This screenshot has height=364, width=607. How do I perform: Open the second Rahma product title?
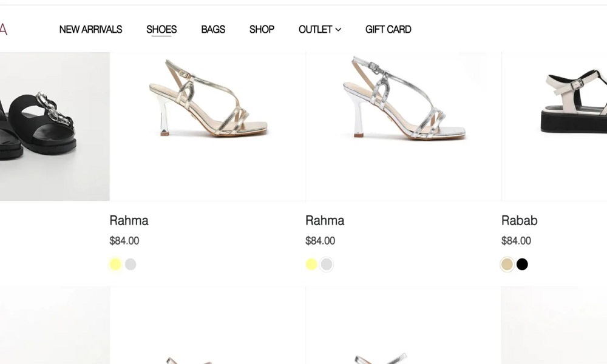pos(325,220)
